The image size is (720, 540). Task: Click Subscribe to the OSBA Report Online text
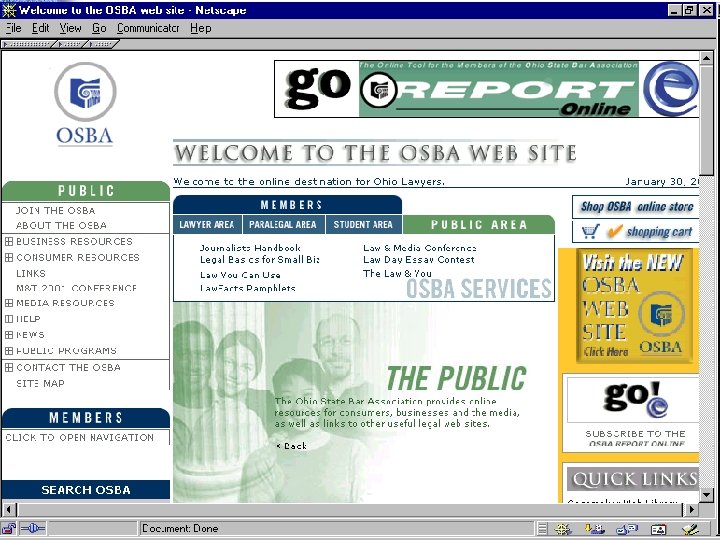[x=636, y=439]
